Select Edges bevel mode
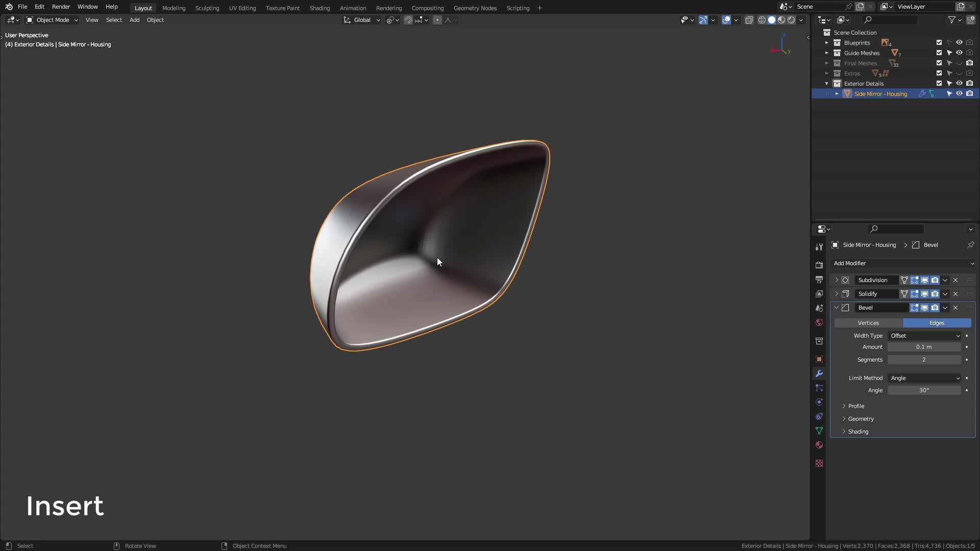The width and height of the screenshot is (980, 551). [937, 323]
